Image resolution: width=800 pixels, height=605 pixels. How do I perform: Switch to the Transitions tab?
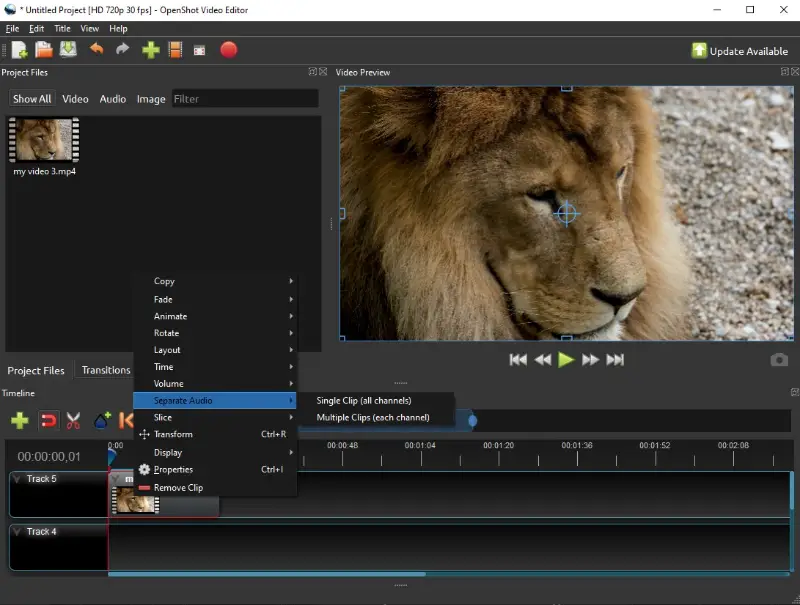pos(106,370)
